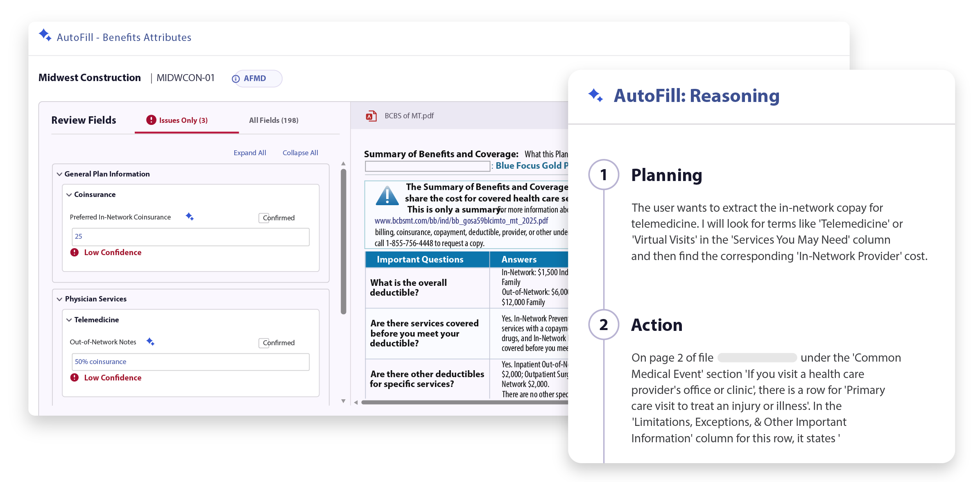
Task: Click Low Confidence alert icon under Telemedicine
Action: pos(75,378)
